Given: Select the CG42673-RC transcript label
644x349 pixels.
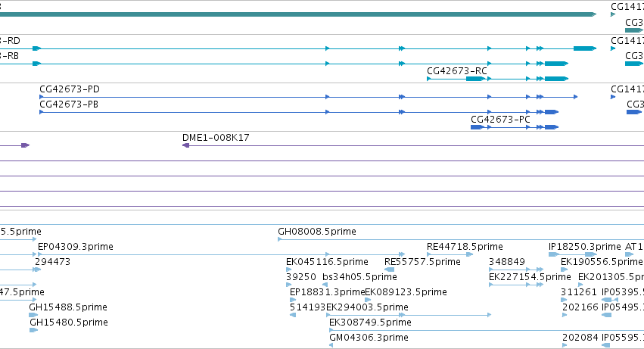Looking at the screenshot, I should pos(457,71).
